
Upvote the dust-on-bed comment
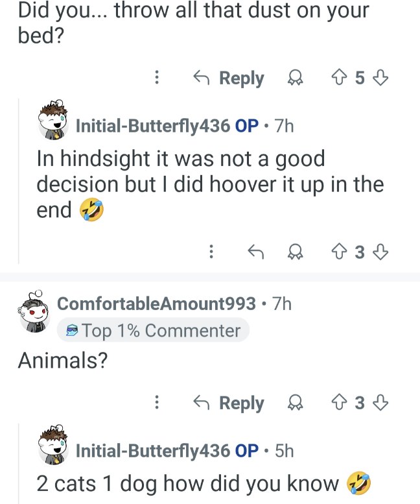[338, 78]
